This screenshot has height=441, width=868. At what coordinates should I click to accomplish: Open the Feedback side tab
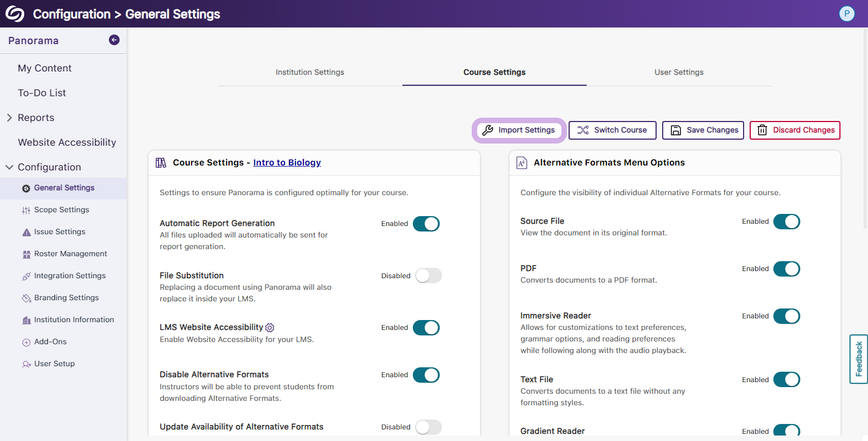858,359
